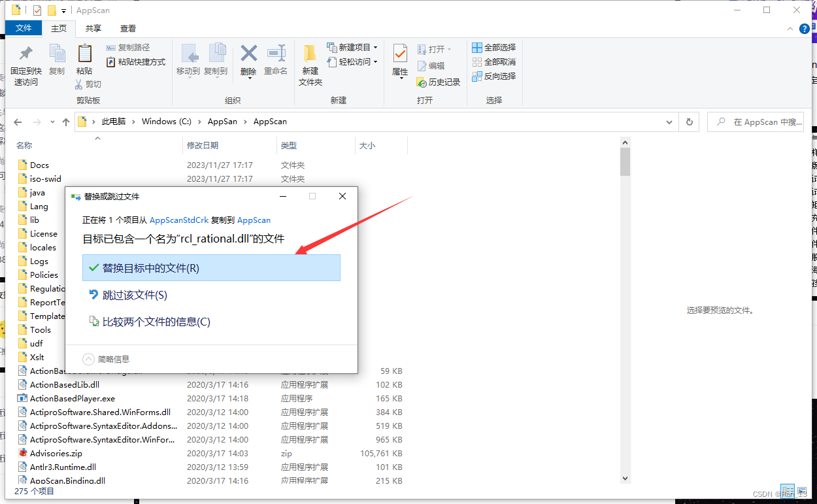Open the 文件 menu
817x504 pixels.
coord(23,28)
